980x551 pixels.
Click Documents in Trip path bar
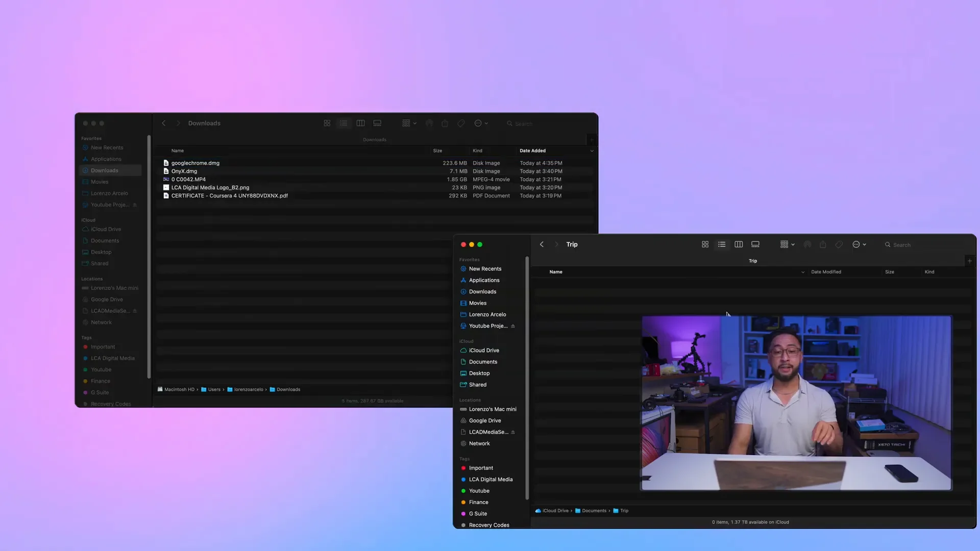591,511
